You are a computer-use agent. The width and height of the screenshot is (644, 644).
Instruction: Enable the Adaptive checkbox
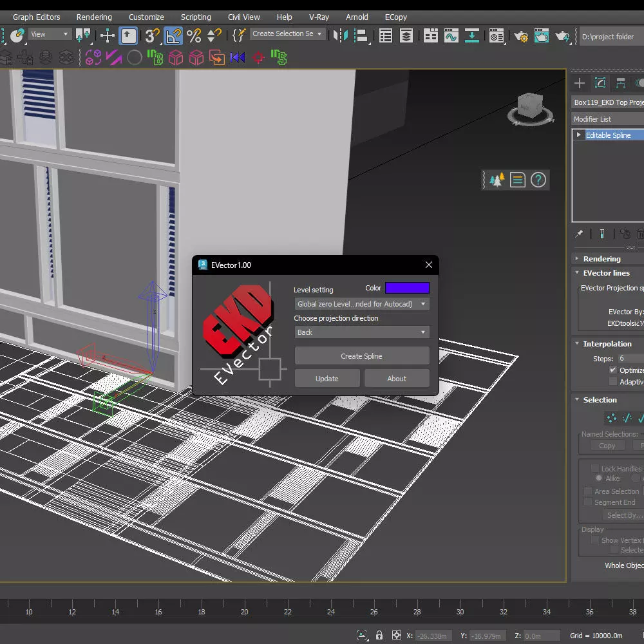point(613,382)
